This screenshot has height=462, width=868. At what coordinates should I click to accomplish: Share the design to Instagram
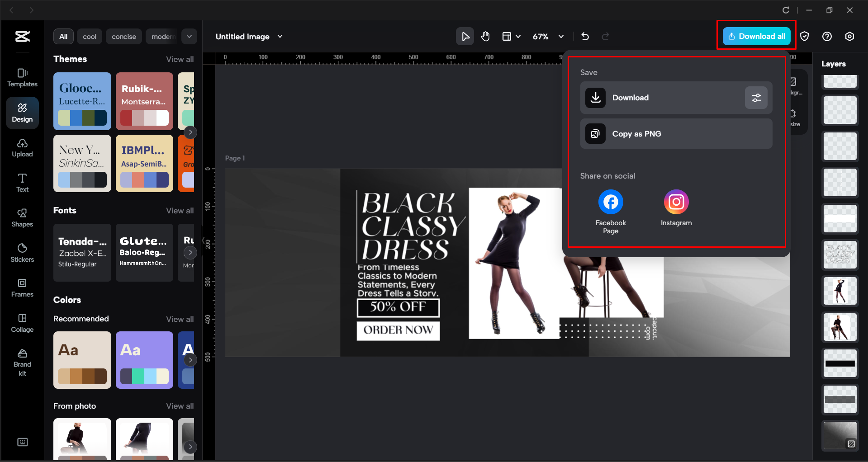click(676, 202)
